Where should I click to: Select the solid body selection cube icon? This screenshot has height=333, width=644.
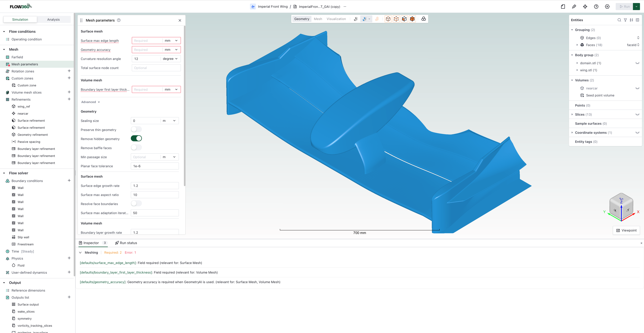(x=412, y=19)
